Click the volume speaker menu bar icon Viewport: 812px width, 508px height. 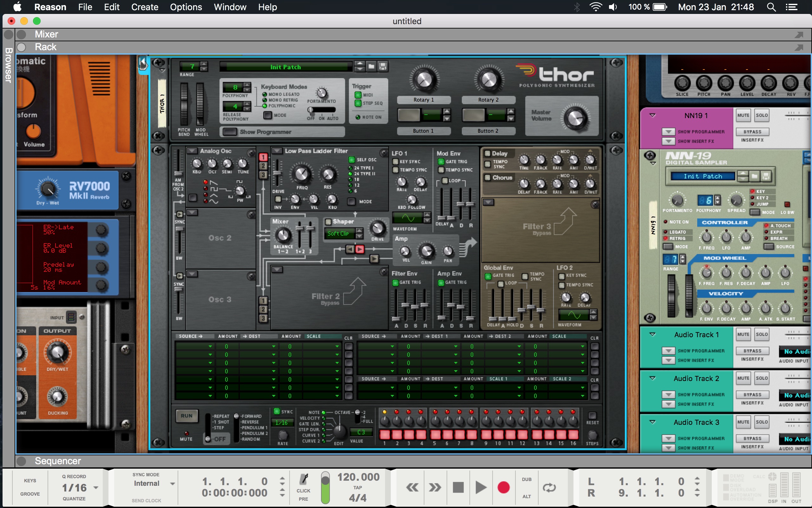pos(613,7)
